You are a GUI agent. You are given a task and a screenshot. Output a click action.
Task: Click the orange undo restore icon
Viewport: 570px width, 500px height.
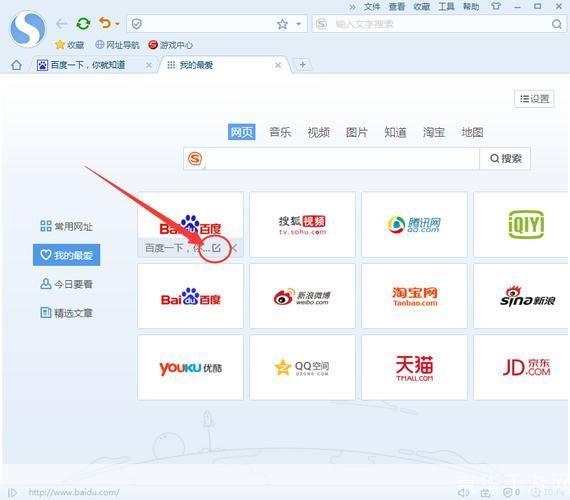click(x=105, y=24)
